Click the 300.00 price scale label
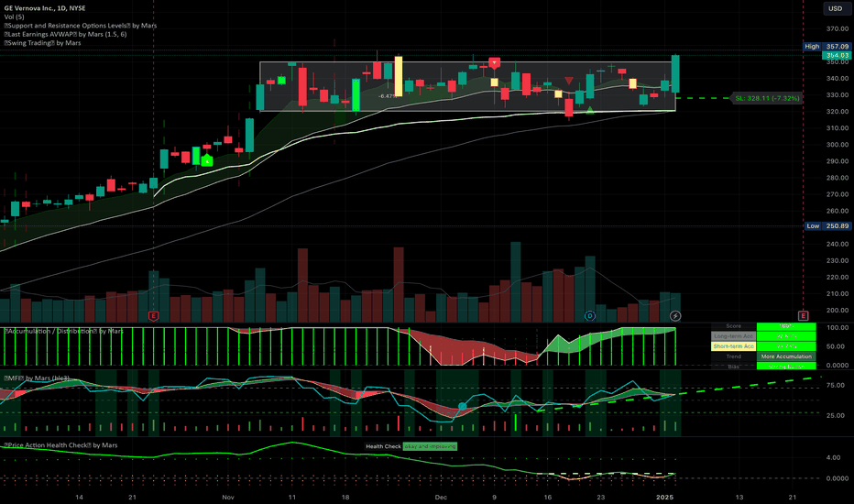This screenshot has height=504, width=854. 838,145
